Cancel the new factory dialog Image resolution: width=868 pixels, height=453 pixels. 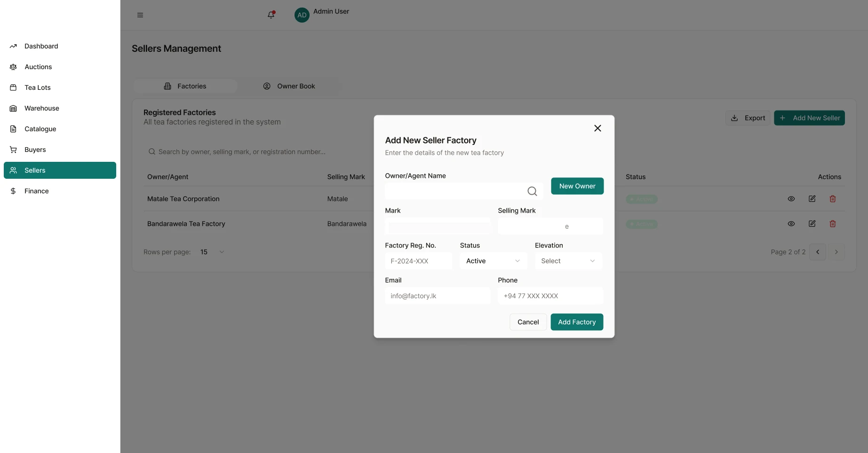pos(528,322)
